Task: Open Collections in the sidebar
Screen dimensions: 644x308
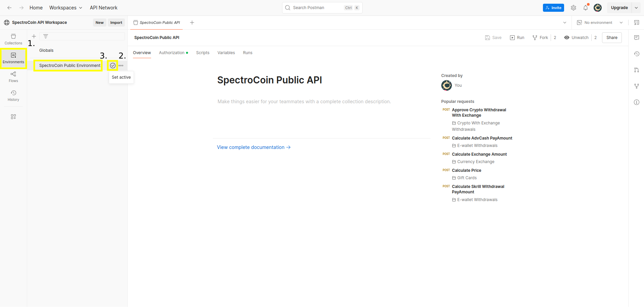Action: point(13,39)
